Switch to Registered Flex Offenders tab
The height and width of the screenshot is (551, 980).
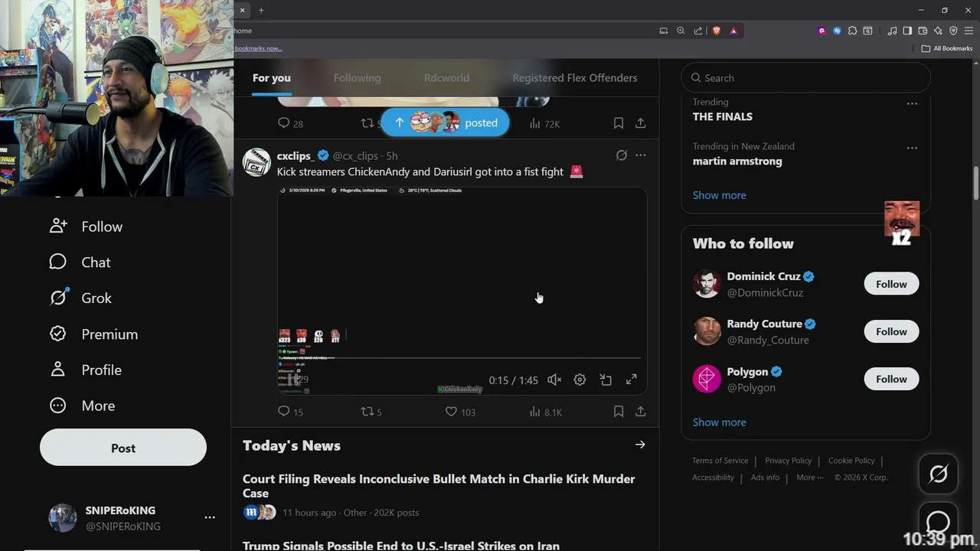pos(575,78)
